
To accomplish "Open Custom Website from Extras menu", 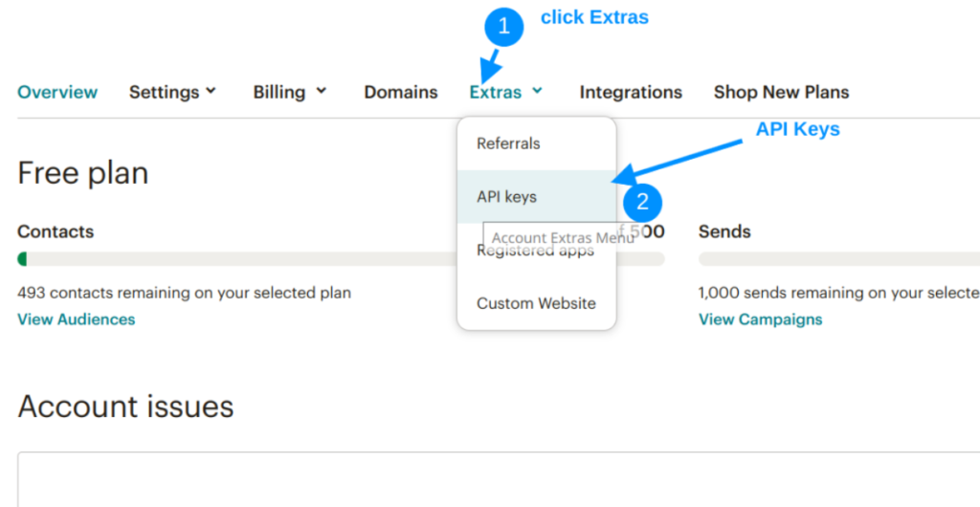I will pyautogui.click(x=536, y=303).
